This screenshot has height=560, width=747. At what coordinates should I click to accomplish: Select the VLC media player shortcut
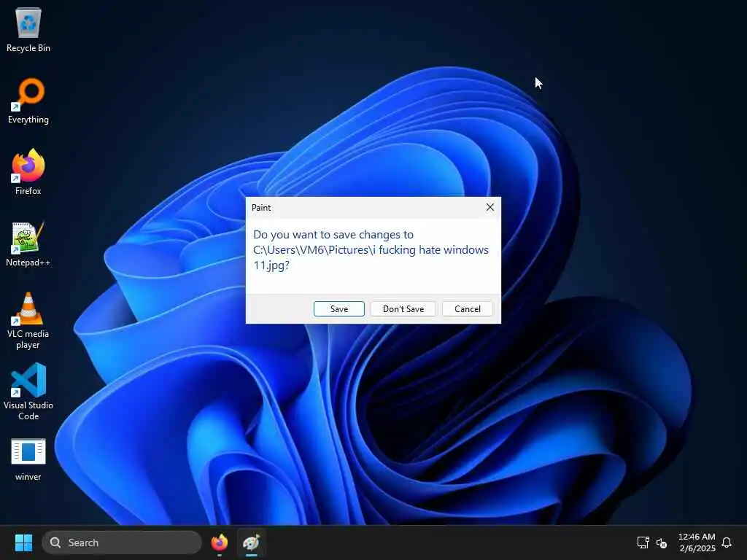point(28,321)
